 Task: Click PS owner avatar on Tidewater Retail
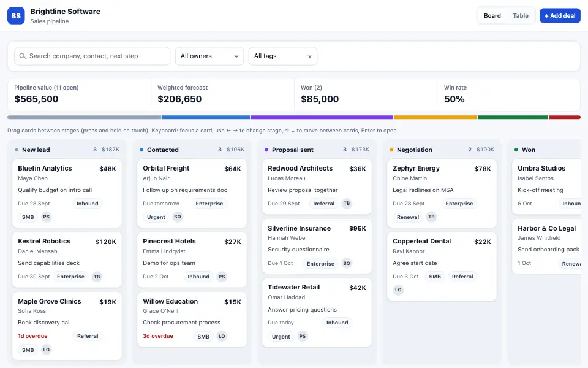[302, 336]
